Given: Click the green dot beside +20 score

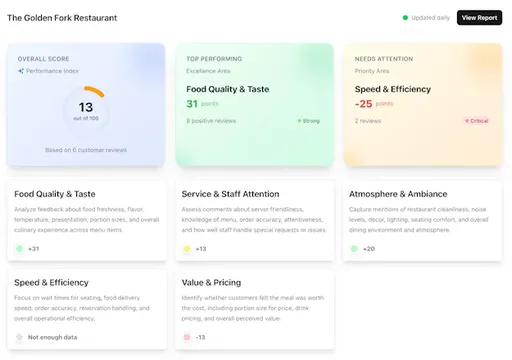Looking at the screenshot, I should coord(354,249).
